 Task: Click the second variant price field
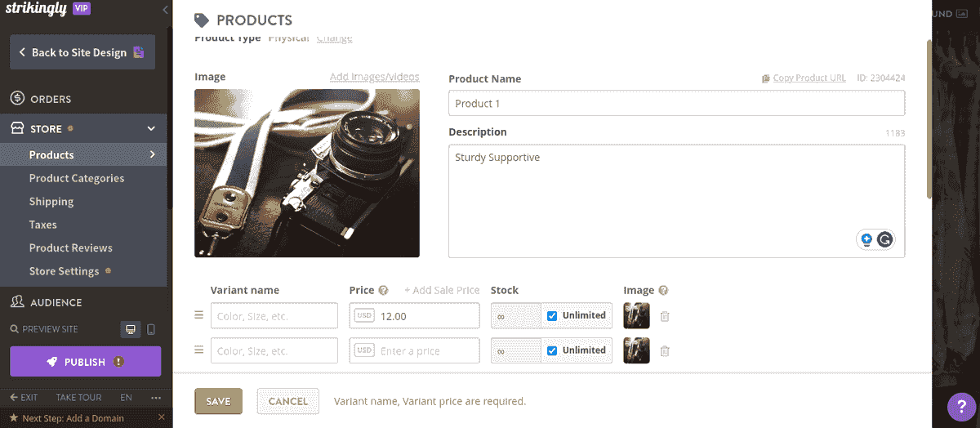[x=414, y=350]
